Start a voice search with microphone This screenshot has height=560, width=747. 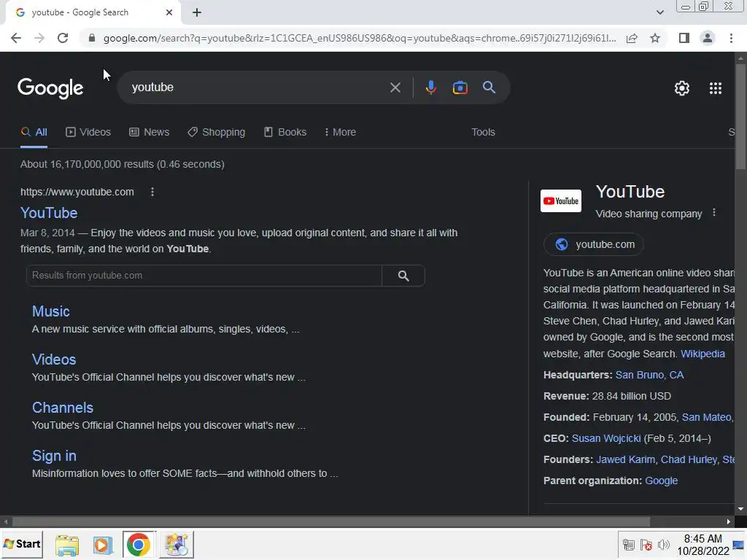(430, 87)
